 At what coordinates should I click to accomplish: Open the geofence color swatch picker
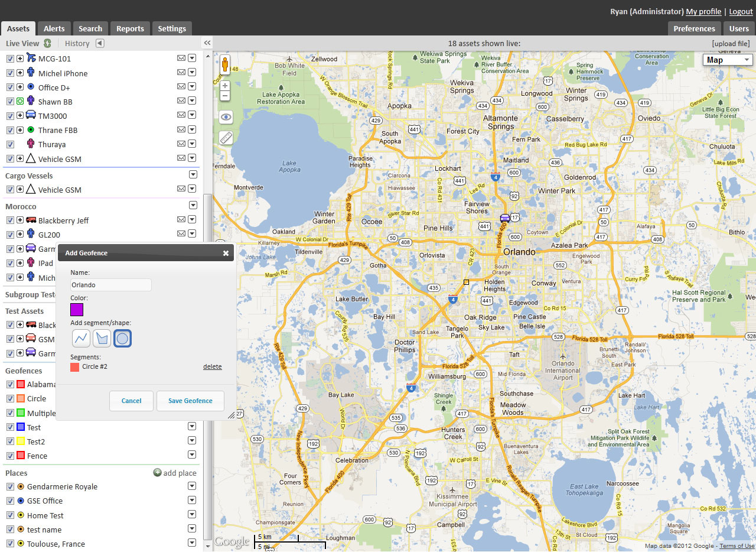76,309
